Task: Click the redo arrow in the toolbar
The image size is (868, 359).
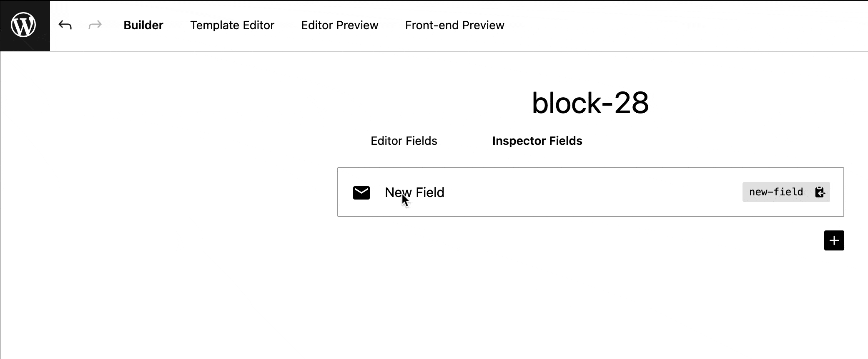Action: pos(95,25)
